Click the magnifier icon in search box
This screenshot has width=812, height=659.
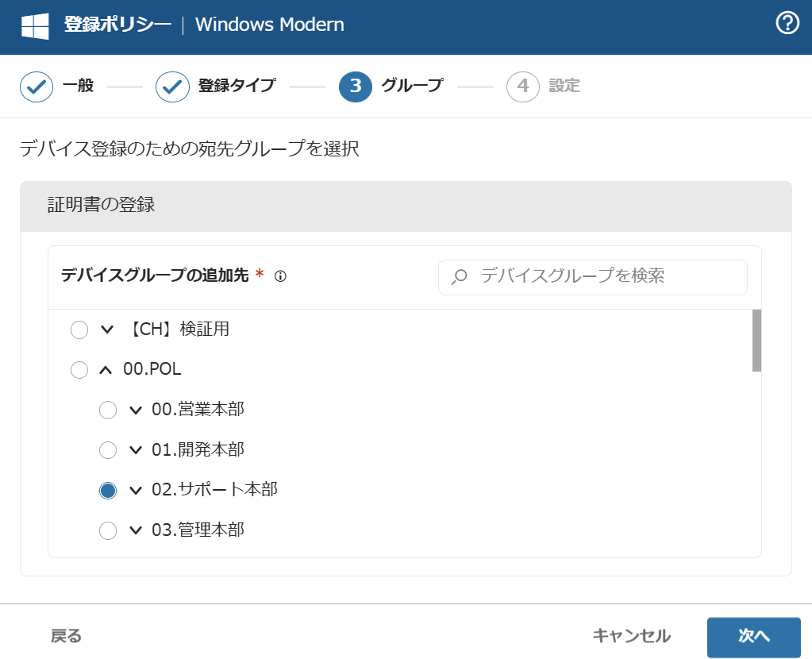click(x=459, y=276)
